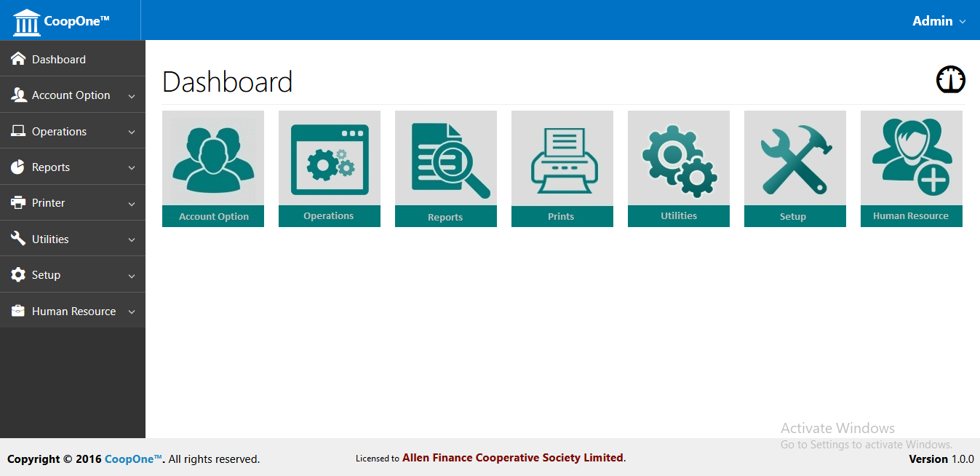
Task: Click the Reports tile caption button
Action: pos(446,216)
